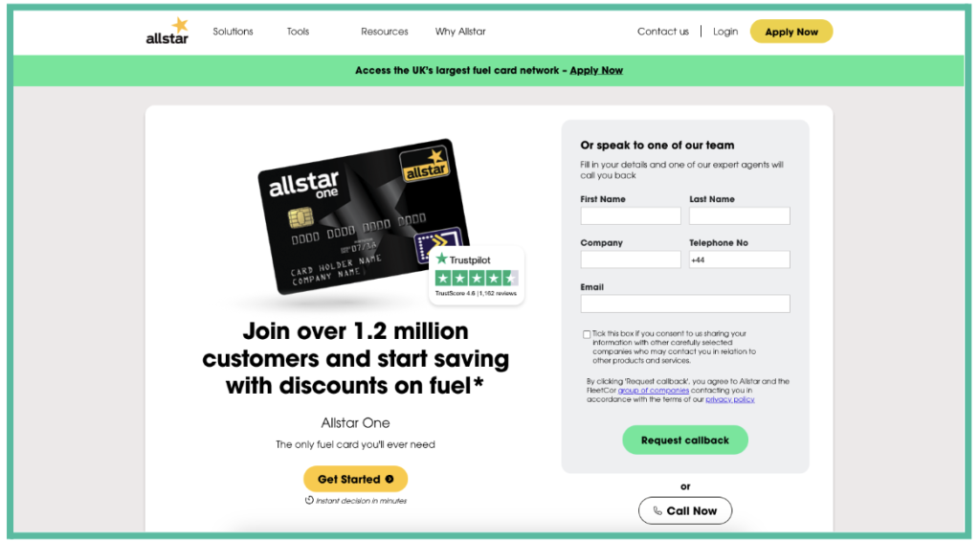Click the Contact us link
The height and width of the screenshot is (542, 980).
(x=663, y=32)
